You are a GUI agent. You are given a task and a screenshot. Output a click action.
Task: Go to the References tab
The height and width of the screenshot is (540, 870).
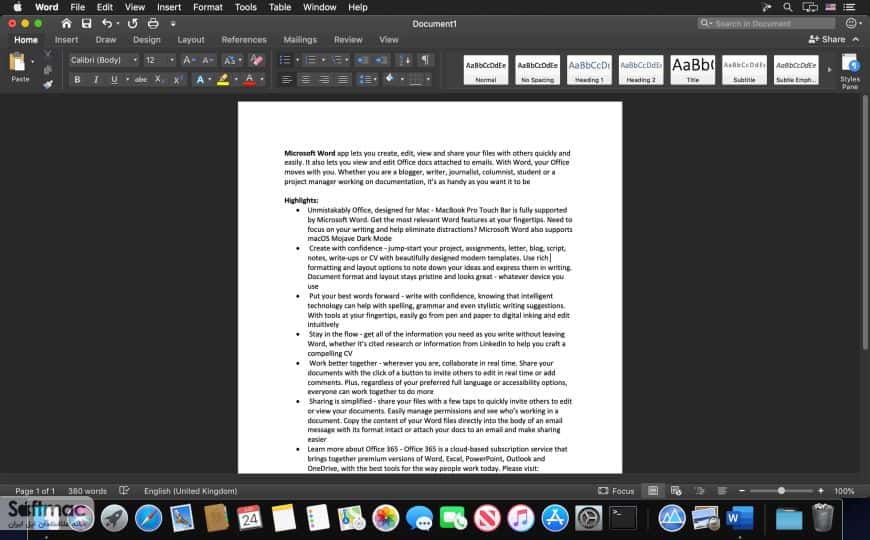[244, 40]
